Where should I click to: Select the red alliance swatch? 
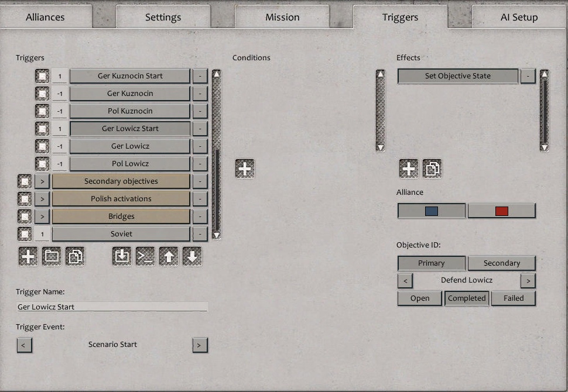pyautogui.click(x=502, y=211)
